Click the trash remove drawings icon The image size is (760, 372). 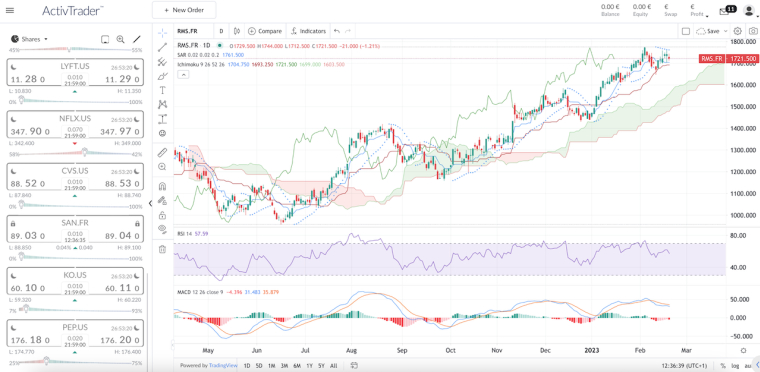(x=162, y=249)
